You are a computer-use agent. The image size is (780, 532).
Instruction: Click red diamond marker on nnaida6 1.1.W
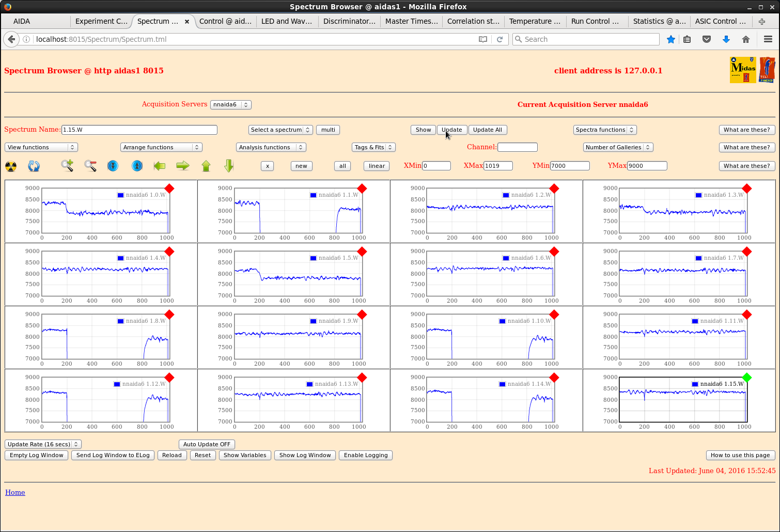coord(362,189)
